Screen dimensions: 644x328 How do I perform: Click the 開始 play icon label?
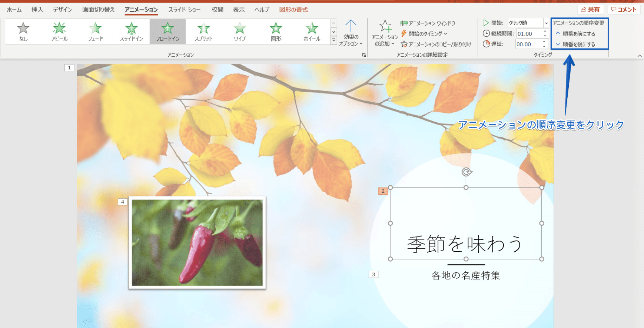point(486,23)
